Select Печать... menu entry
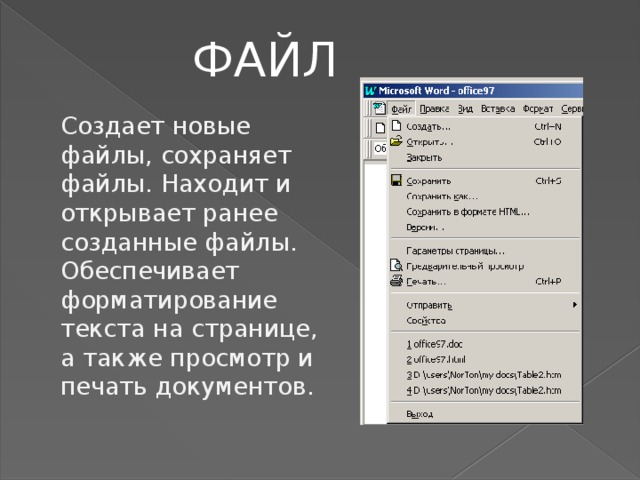The image size is (640, 480). 484,282
